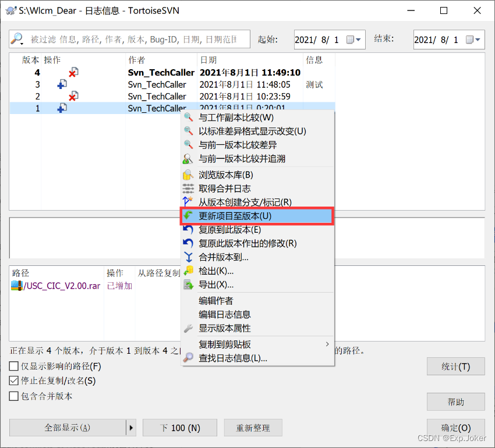Click the green update arrow icon
Image resolution: width=495 pixels, height=448 pixels.
[x=189, y=215]
